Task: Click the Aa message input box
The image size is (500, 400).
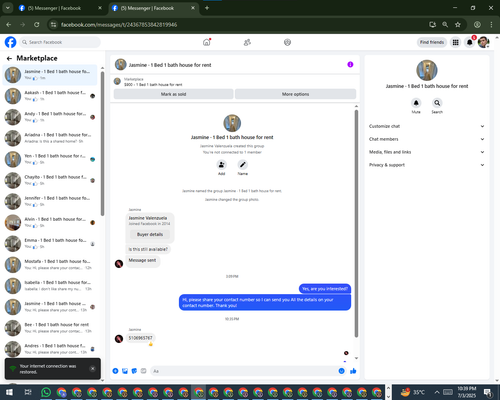Action: [248, 371]
